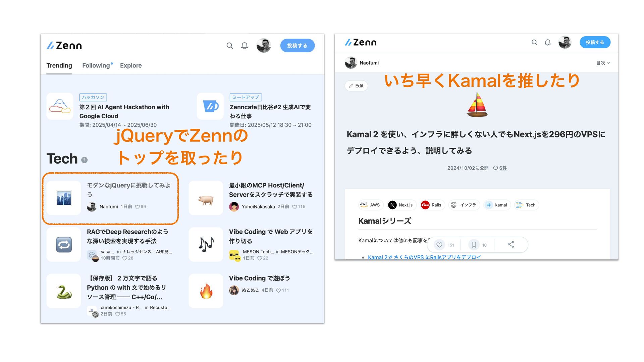Click the search icon in right Zenn header
This screenshot has height=362, width=644.
point(535,42)
